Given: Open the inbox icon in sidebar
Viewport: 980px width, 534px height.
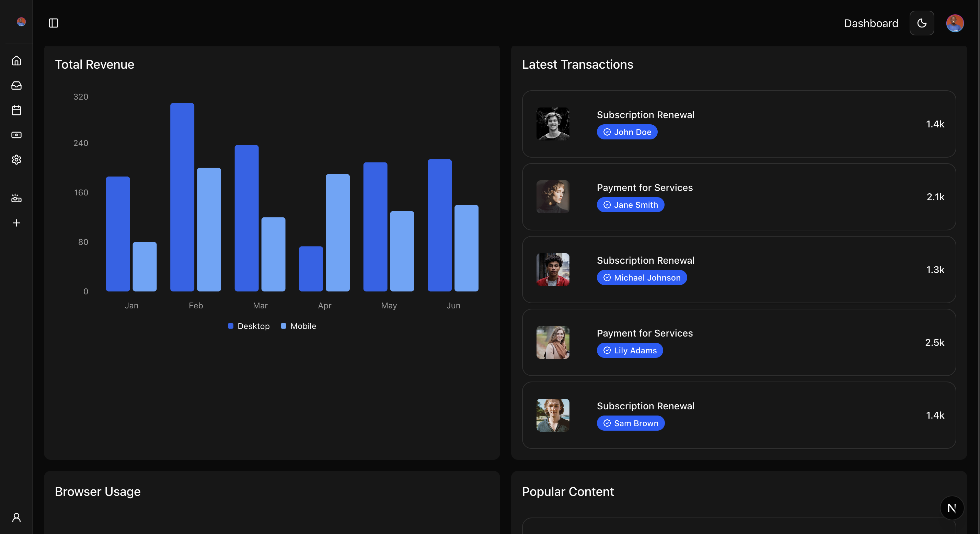Looking at the screenshot, I should coord(16,86).
